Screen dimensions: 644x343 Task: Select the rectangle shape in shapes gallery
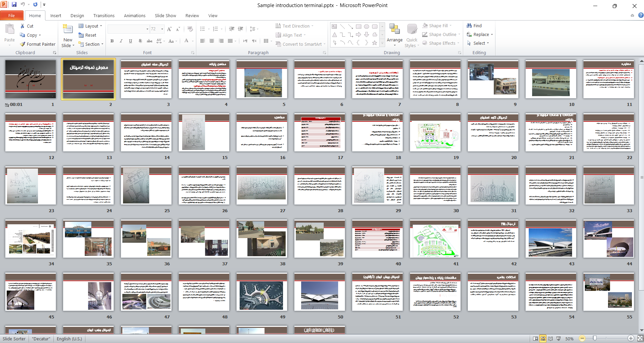[359, 27]
